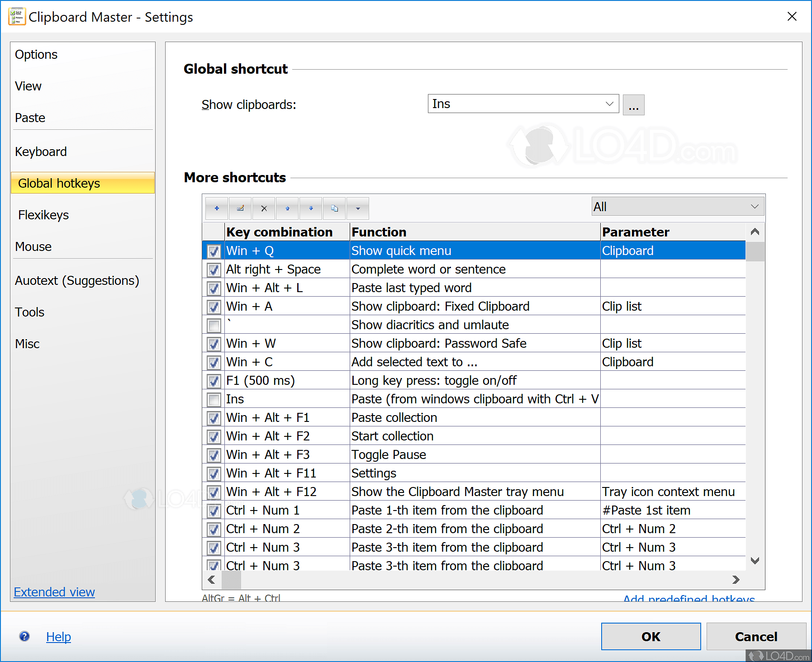The image size is (812, 662).
Task: Open the Show clipboards shortcut dropdown
Action: pyautogui.click(x=609, y=104)
